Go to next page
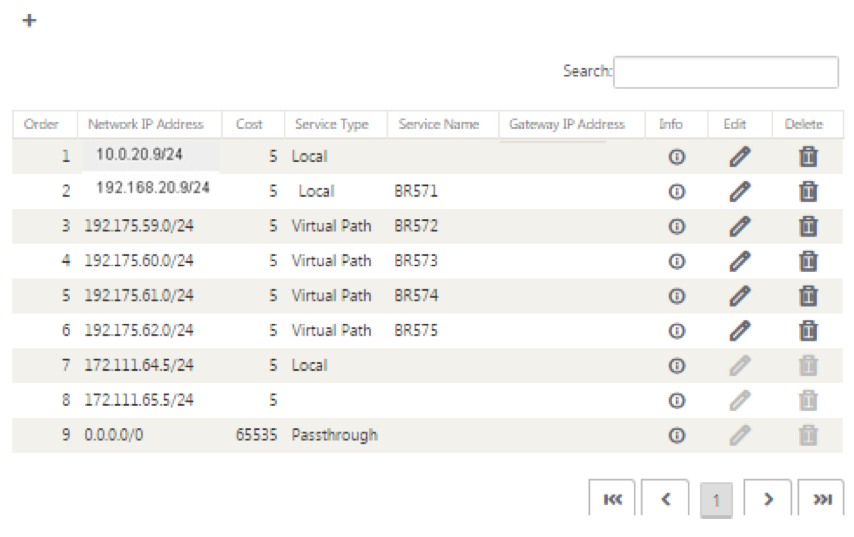Viewport: 854px width, 537px height. [767, 498]
